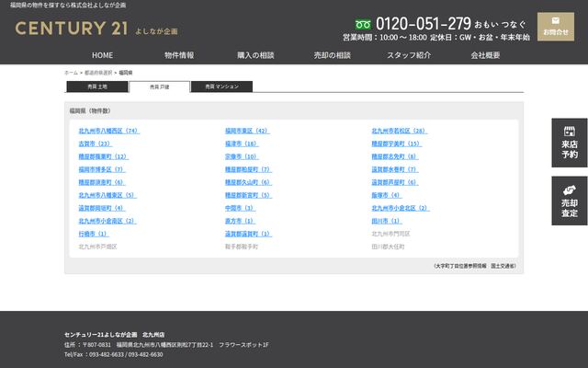Click the footer Tel/Fax 093-482-6633 line
Viewport: 588px width, 368px height.
[x=114, y=354]
